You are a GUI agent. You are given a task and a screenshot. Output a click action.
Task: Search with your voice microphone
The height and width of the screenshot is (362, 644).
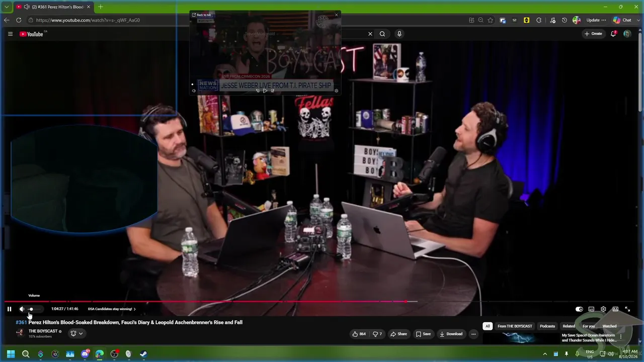(399, 34)
